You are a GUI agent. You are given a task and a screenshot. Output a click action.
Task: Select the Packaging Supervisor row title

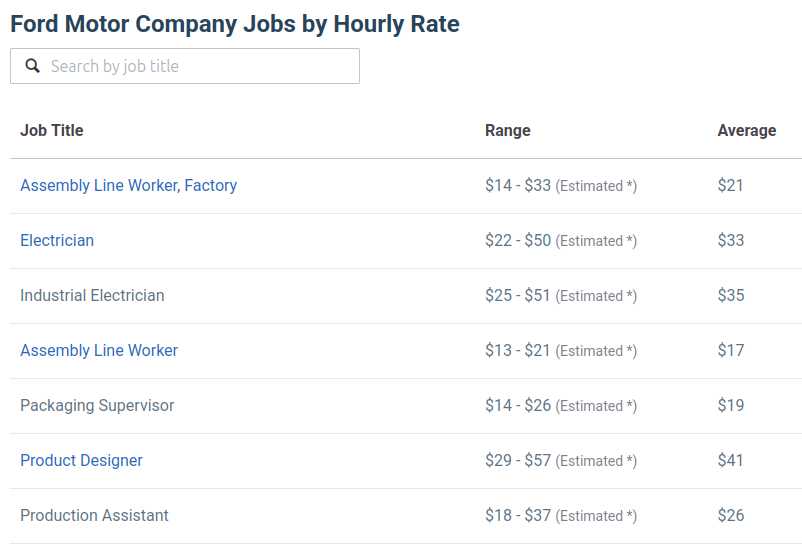[97, 406]
